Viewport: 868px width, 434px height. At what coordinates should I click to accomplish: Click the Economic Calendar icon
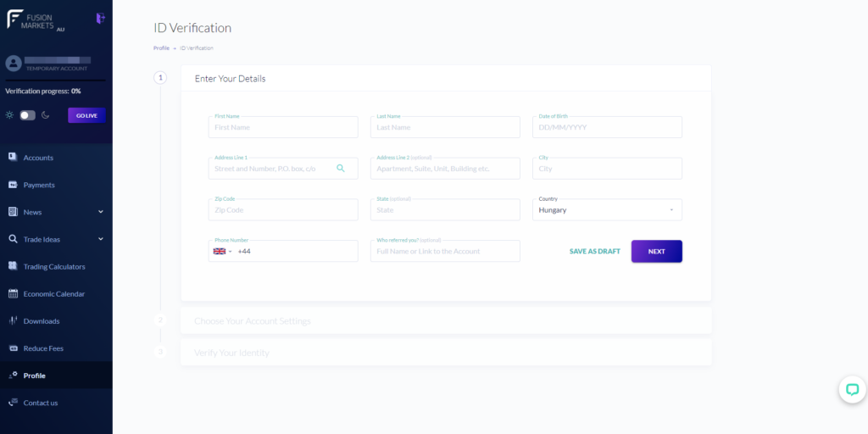click(x=13, y=293)
